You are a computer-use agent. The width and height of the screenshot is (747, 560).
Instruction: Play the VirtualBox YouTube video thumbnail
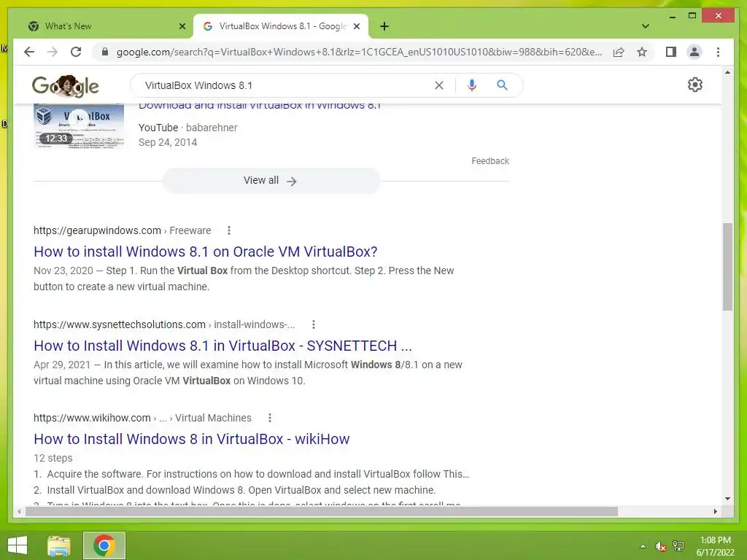tap(79, 126)
